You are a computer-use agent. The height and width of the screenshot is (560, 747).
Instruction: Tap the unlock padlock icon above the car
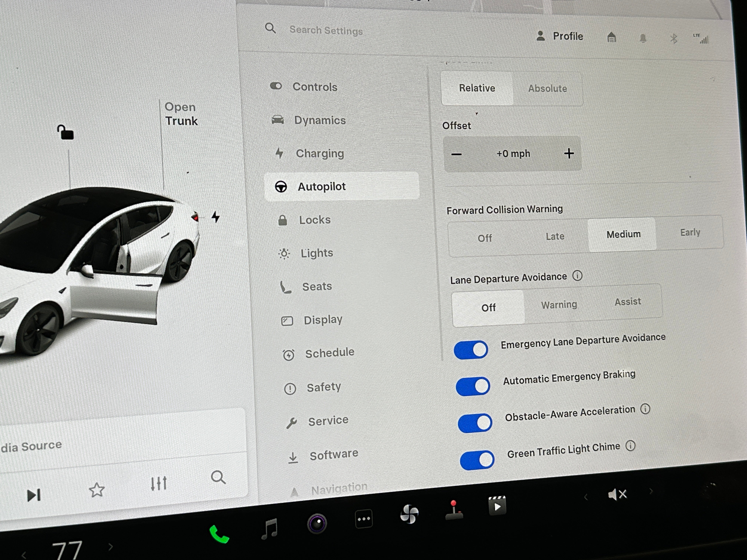(65, 132)
